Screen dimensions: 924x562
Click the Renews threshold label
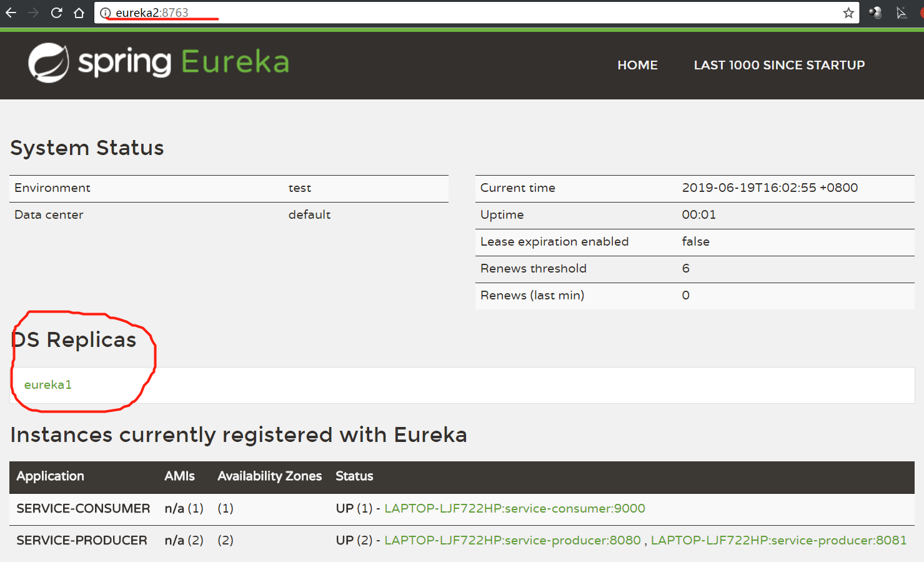click(x=533, y=268)
